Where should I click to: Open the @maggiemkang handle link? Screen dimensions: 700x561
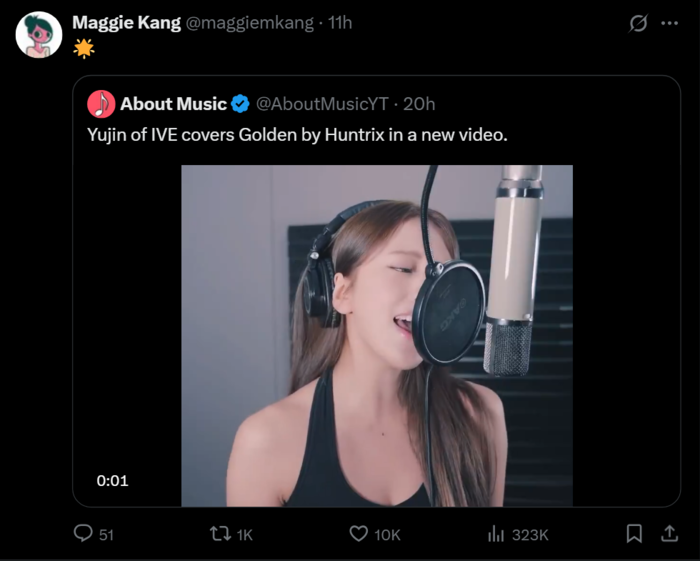click(249, 22)
